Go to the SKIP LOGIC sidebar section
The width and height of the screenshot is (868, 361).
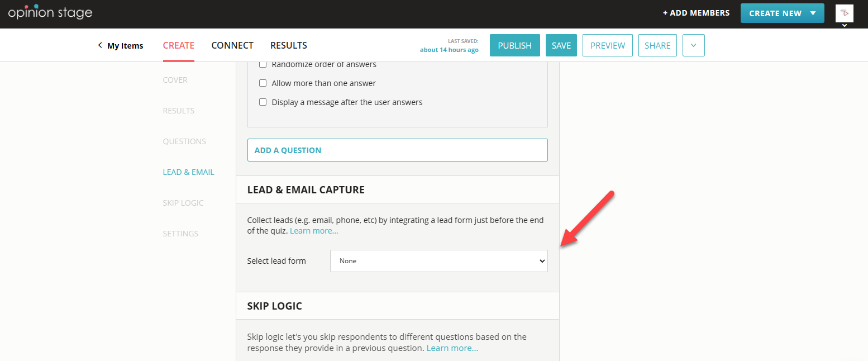[x=183, y=202]
